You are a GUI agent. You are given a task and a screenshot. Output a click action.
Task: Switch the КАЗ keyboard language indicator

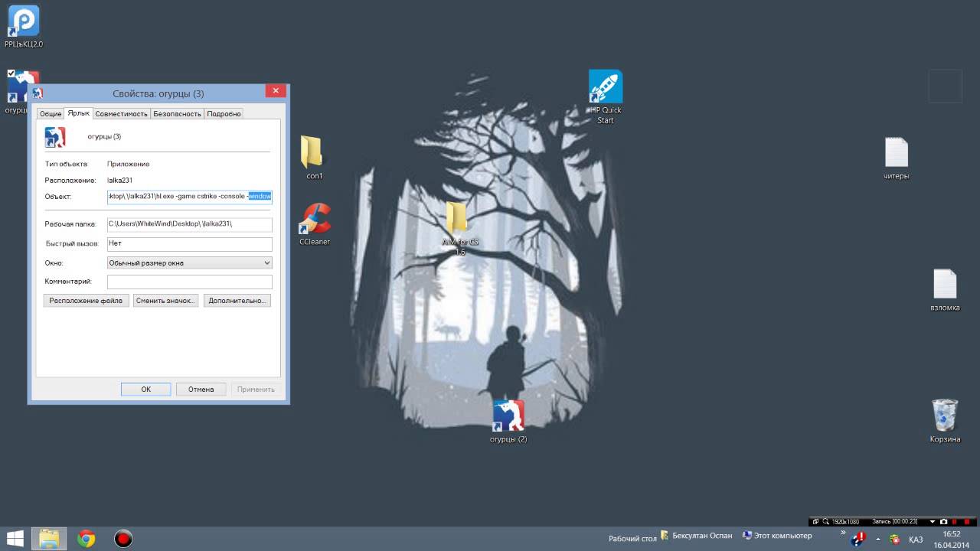pos(916,540)
